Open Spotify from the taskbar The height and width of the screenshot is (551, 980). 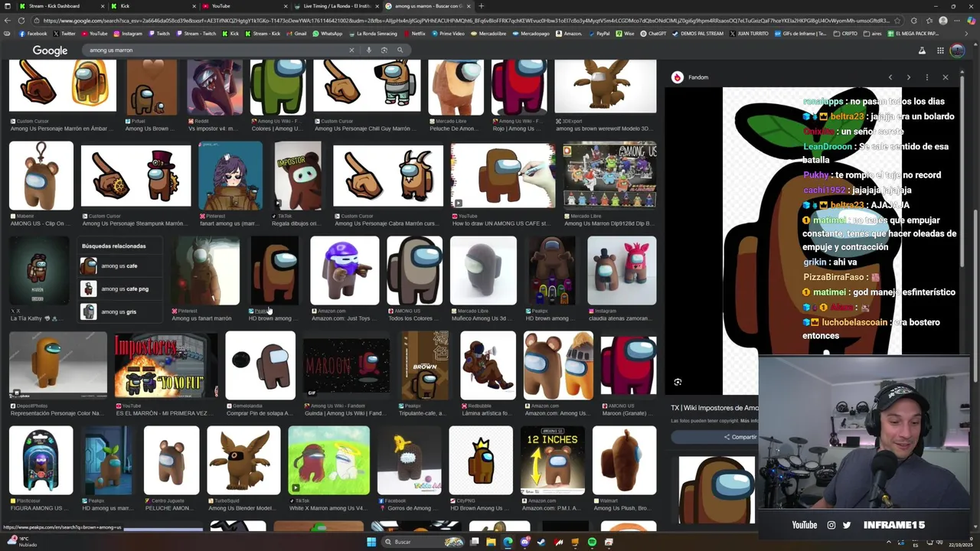point(592,542)
